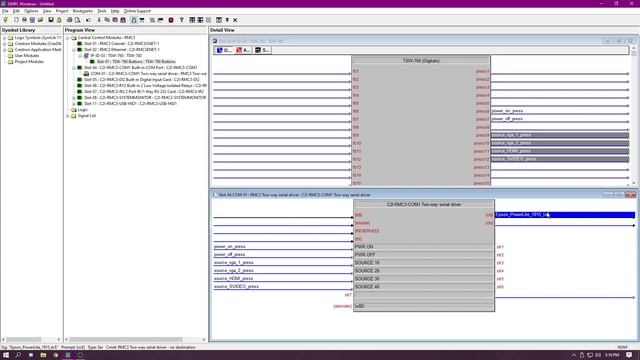
Task: Click the yellow padlock toolbar icon
Action: click(59, 20)
